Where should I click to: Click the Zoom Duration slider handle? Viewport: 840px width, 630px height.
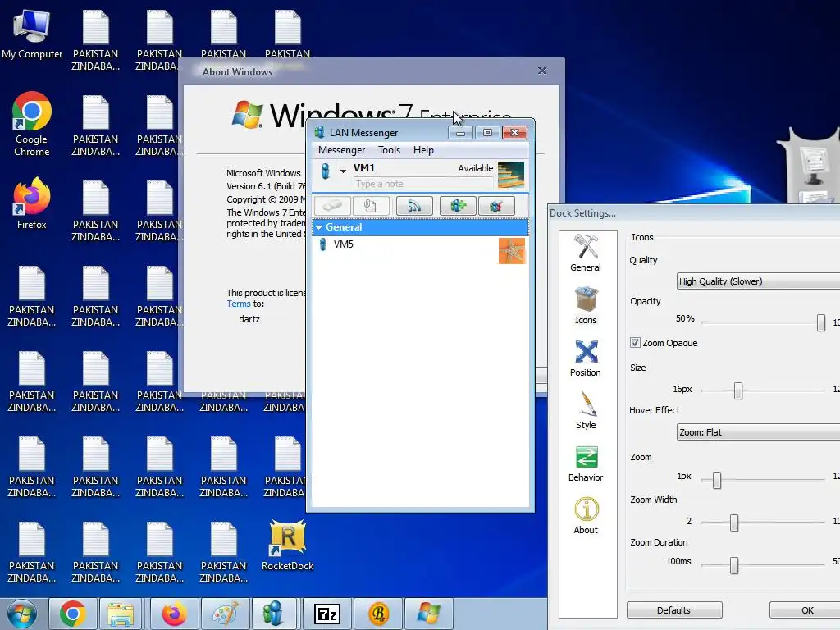pos(734,565)
